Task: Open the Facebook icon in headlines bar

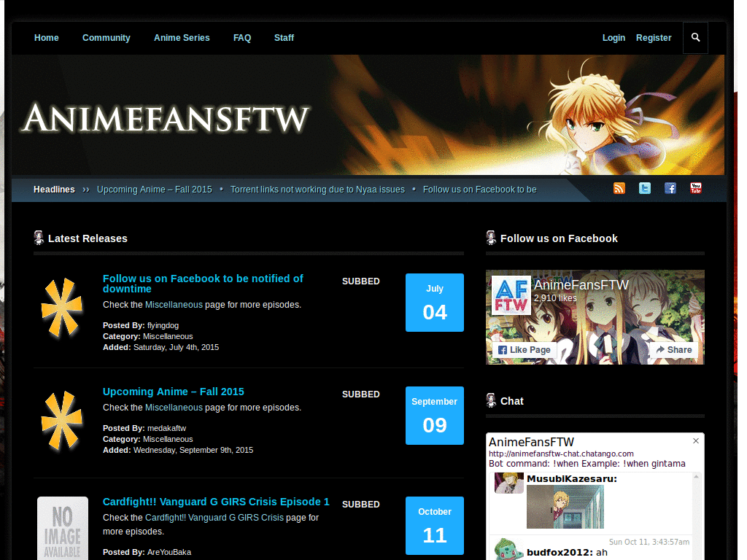Action: pyautogui.click(x=670, y=188)
